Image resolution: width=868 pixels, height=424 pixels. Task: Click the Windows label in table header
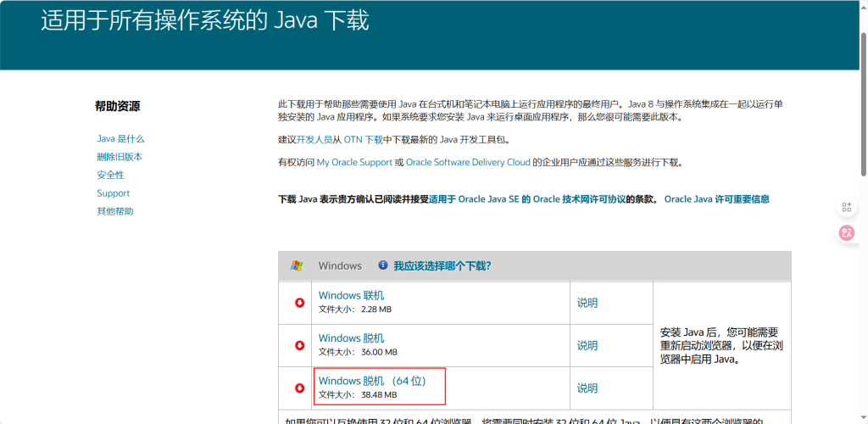point(340,265)
